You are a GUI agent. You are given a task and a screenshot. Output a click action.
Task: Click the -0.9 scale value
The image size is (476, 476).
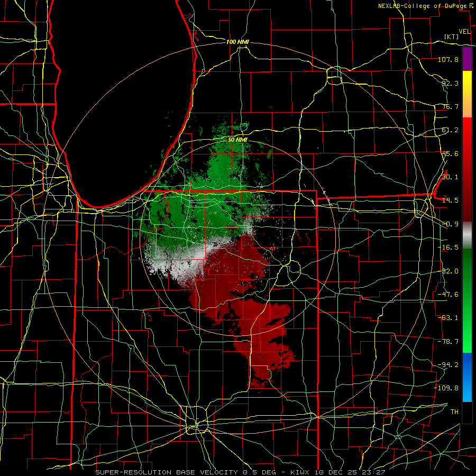pyautogui.click(x=450, y=224)
